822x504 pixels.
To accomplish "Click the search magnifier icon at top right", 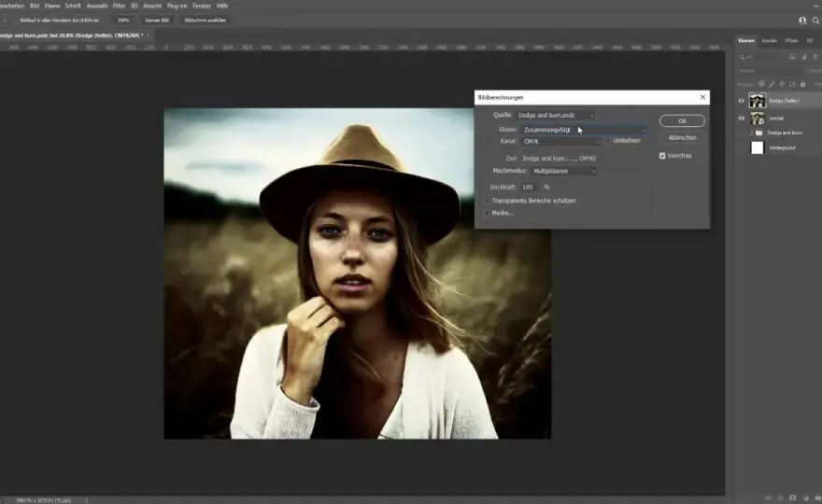I will coord(815,21).
